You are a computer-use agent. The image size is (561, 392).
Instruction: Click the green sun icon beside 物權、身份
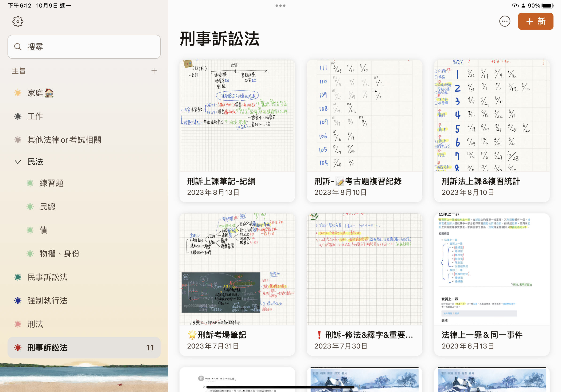(30, 253)
